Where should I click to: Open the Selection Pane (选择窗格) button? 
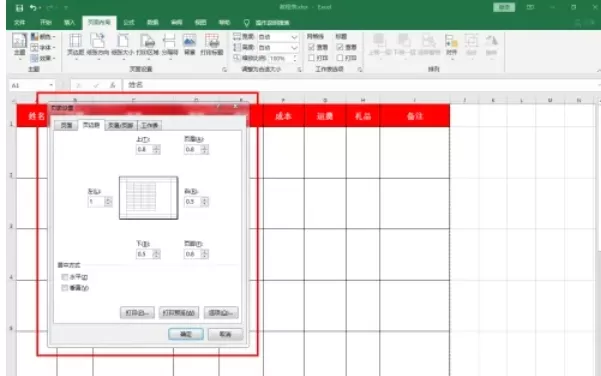pyautogui.click(x=429, y=45)
